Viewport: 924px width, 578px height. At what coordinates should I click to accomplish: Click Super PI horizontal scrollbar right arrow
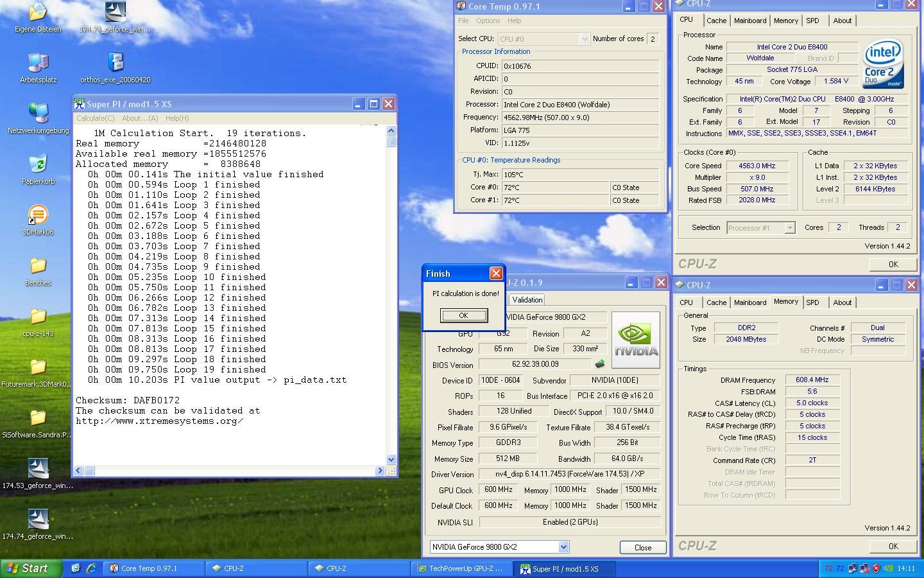point(381,471)
